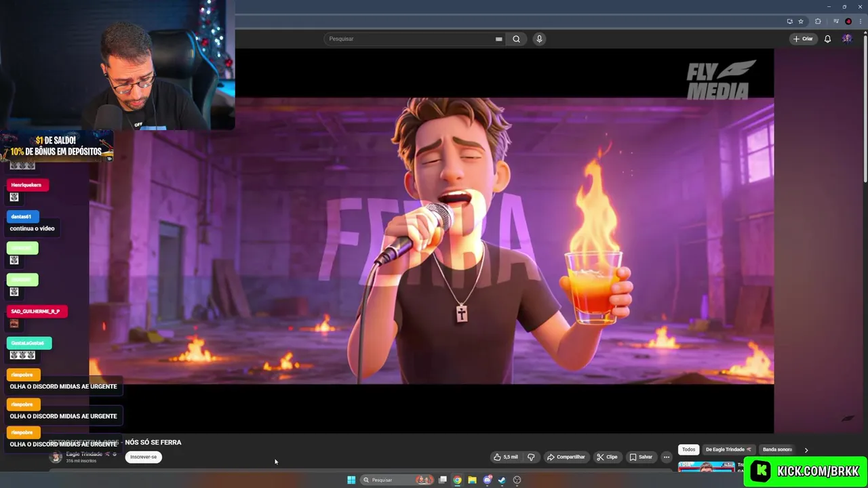Select the Todos filter chip
The height and width of the screenshot is (488, 868).
(x=688, y=449)
